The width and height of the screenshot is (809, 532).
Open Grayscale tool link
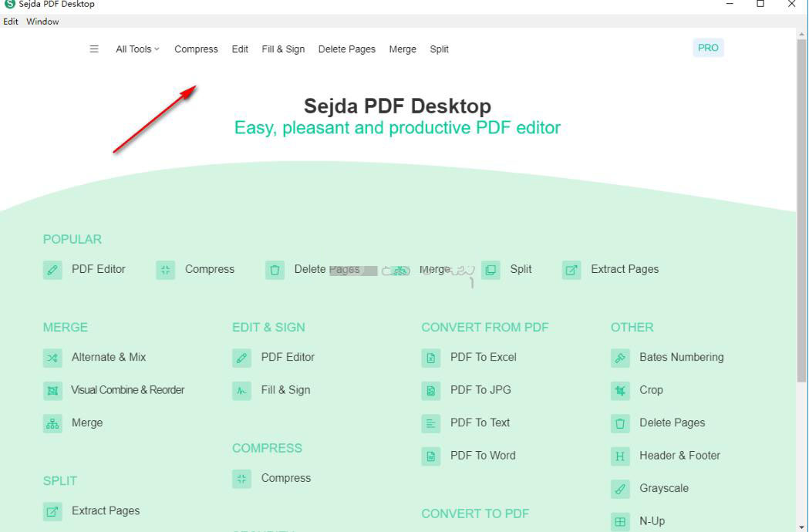[x=664, y=488]
